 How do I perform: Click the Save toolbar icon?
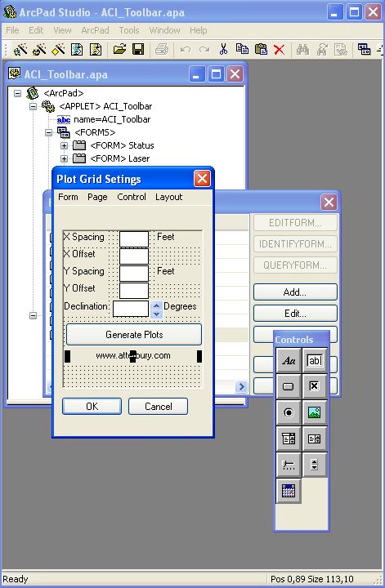pos(138,49)
